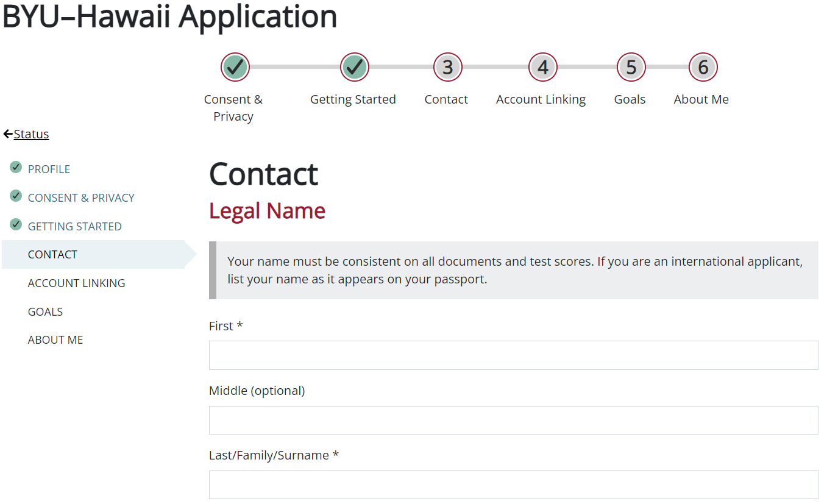Click the back arrow icon next to Status
Screen dimensions: 827x504
click(x=8, y=134)
